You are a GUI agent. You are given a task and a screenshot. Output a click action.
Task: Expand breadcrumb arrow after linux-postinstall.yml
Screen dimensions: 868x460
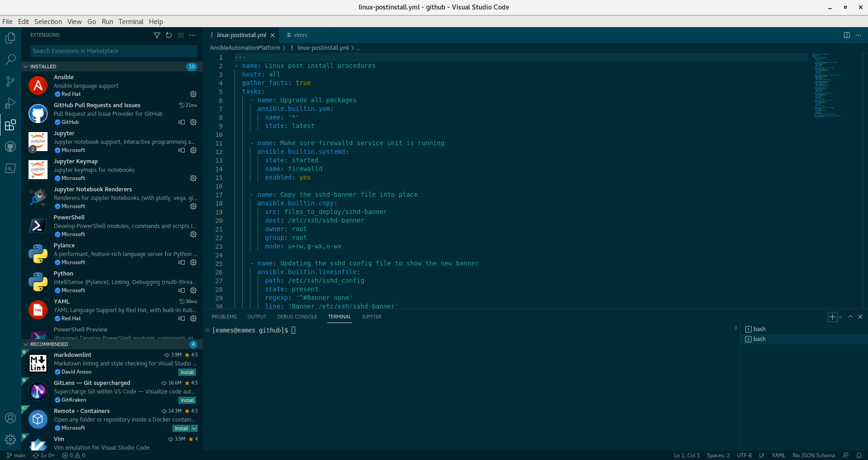click(x=353, y=48)
